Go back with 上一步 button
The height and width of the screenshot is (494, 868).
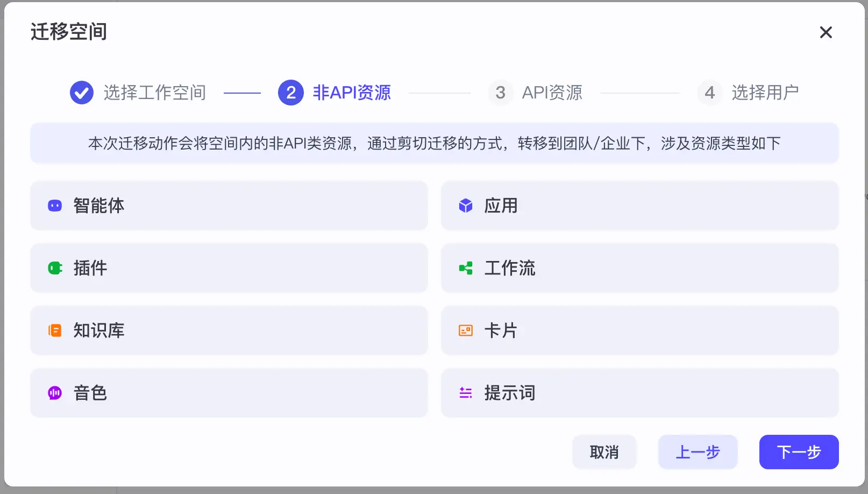[698, 452]
